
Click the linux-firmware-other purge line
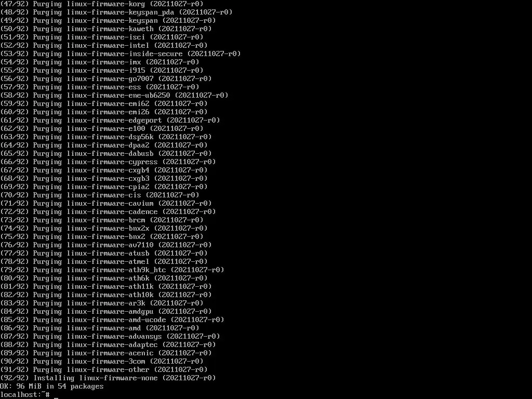point(104,369)
